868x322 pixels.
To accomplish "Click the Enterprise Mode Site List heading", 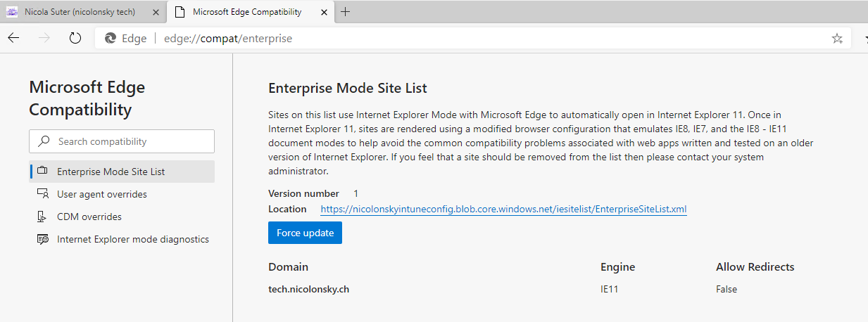I will (x=348, y=88).
